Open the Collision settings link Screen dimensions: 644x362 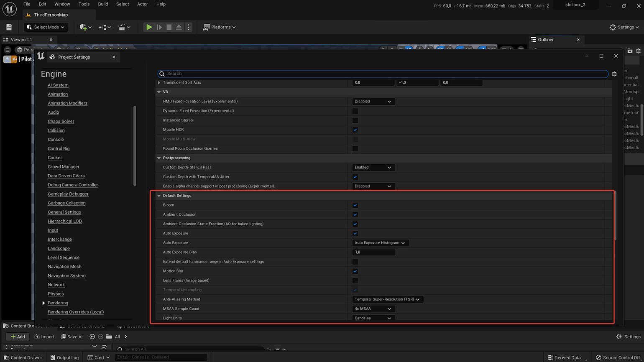[x=56, y=130]
